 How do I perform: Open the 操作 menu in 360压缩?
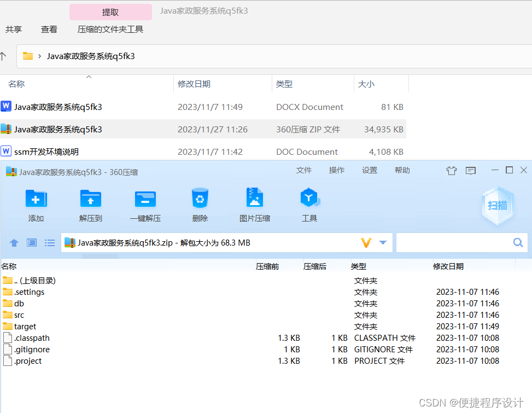click(337, 170)
